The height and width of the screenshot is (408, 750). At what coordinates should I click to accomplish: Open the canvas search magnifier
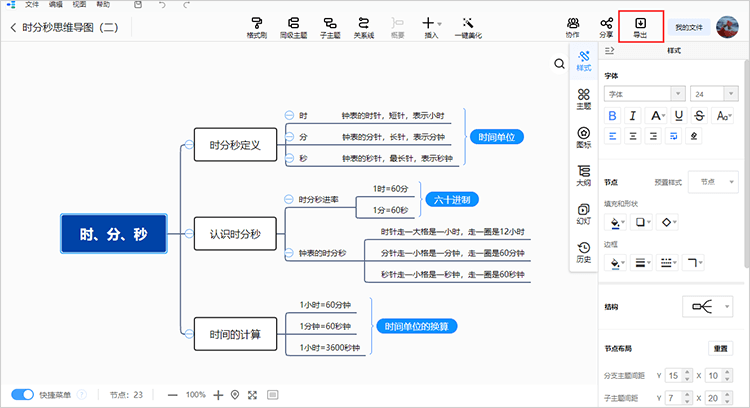click(x=559, y=64)
